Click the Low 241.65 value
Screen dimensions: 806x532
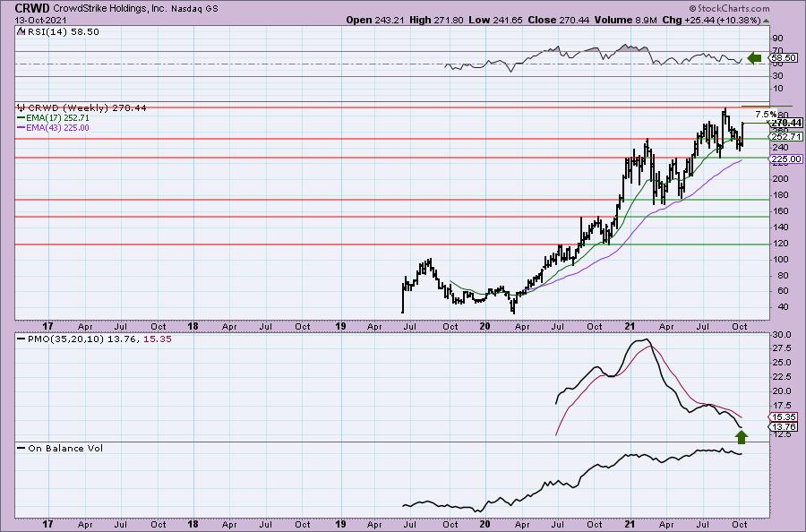(x=495, y=20)
